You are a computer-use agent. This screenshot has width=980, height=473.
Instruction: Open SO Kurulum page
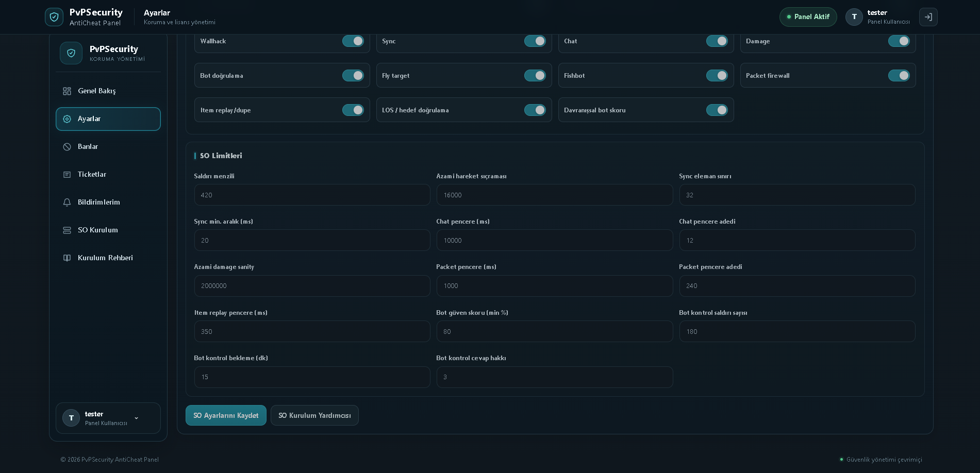tap(108, 230)
